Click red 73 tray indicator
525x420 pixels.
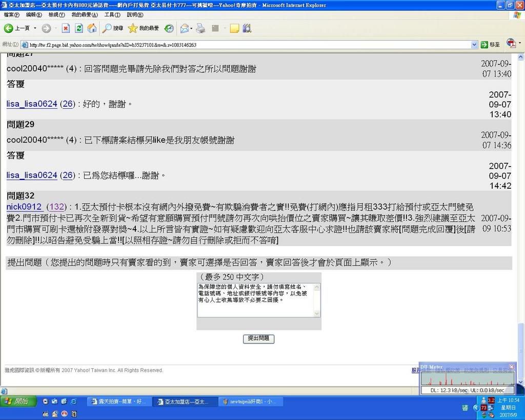pos(483,408)
